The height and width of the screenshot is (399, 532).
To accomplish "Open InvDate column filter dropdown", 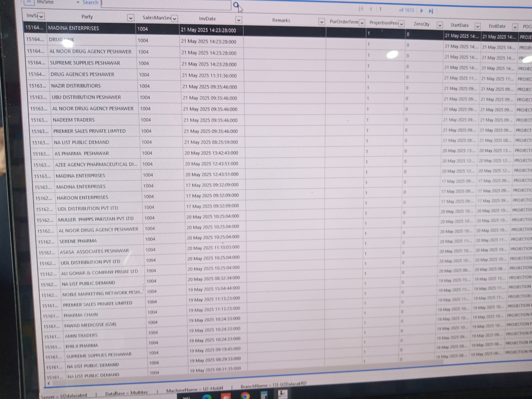I will click(x=239, y=20).
